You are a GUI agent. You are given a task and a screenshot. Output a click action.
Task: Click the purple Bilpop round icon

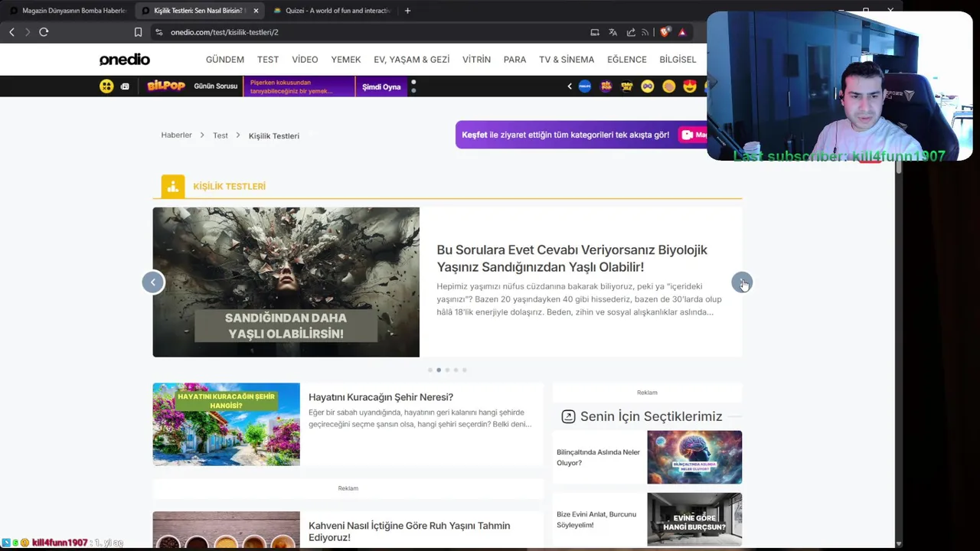[x=606, y=86]
